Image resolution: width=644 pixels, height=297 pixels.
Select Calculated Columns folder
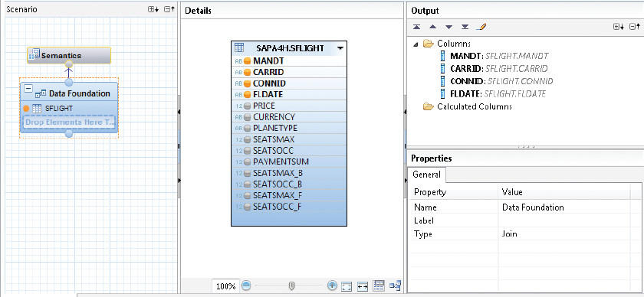click(475, 106)
